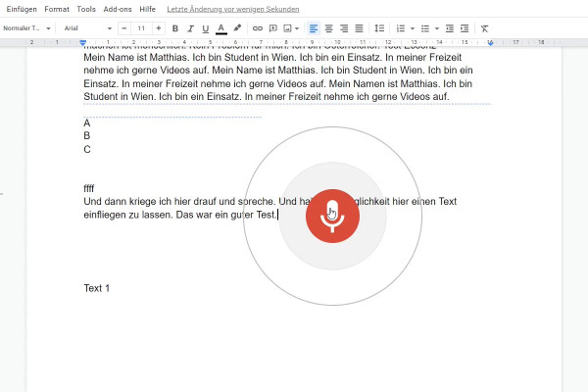Increase font size with plus button

pos(159,28)
